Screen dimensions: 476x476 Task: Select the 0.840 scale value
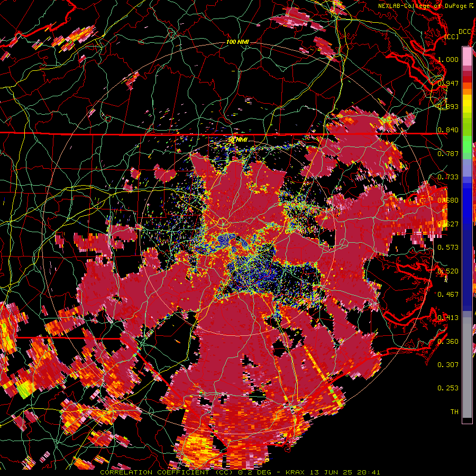point(448,130)
